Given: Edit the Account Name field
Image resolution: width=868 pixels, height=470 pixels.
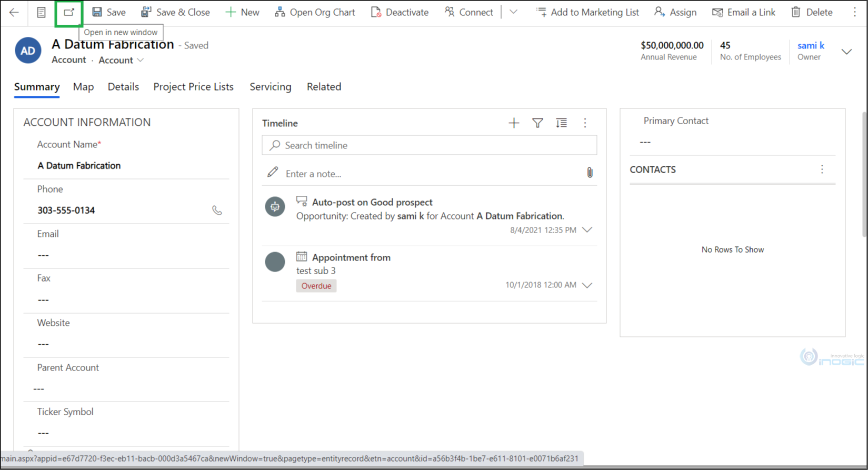Looking at the screenshot, I should coord(126,166).
